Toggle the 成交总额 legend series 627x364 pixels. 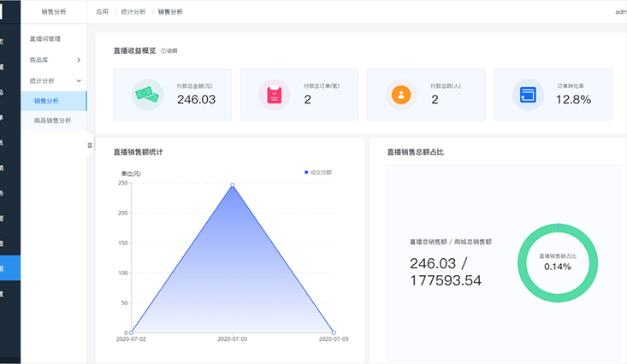318,173
